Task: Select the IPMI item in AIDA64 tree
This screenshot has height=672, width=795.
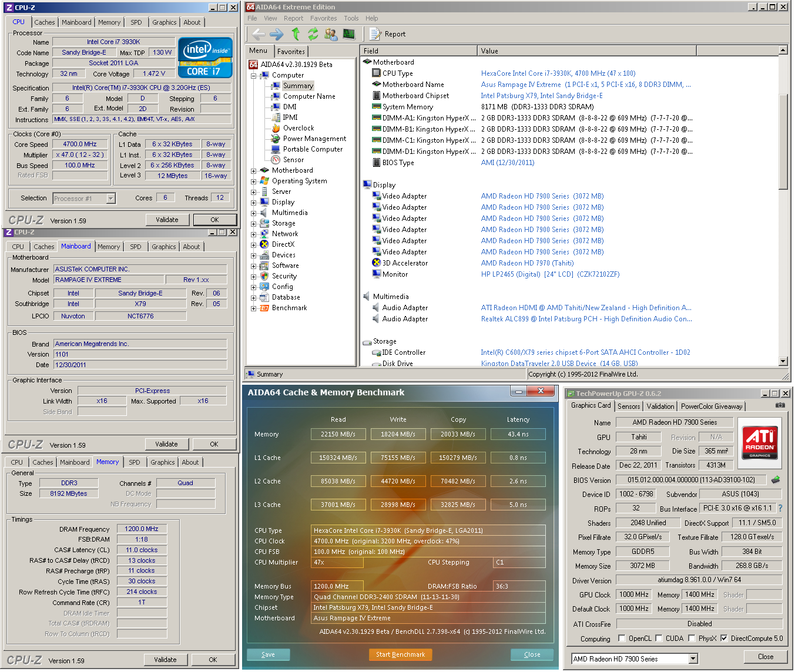Action: tap(290, 117)
